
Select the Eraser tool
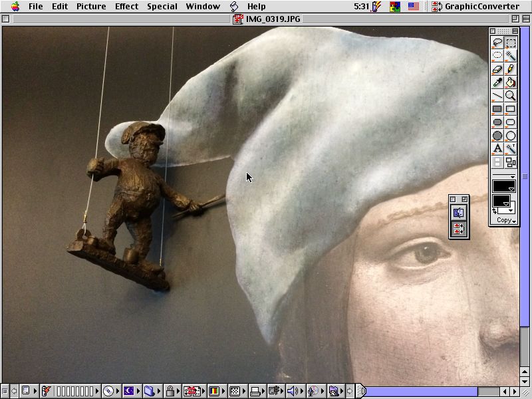pos(497,69)
